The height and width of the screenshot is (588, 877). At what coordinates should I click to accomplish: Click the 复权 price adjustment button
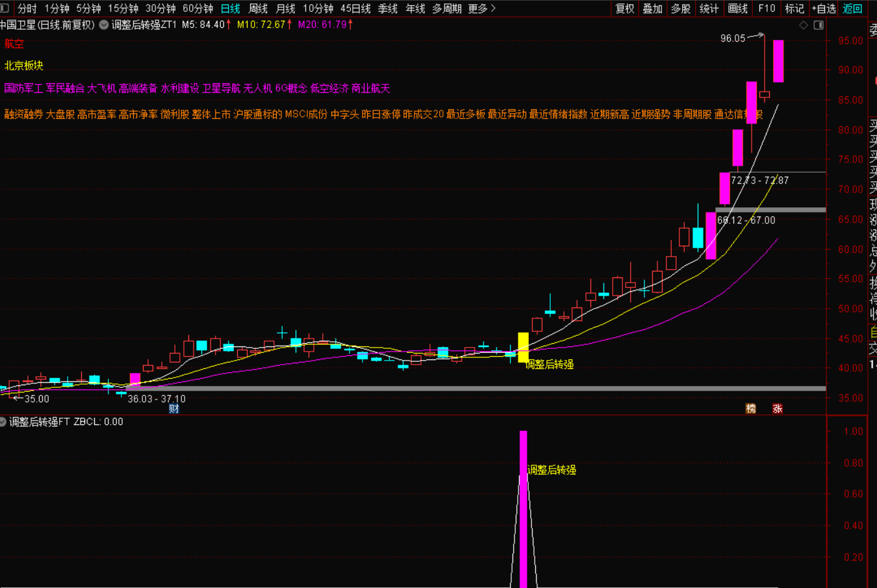click(x=625, y=8)
